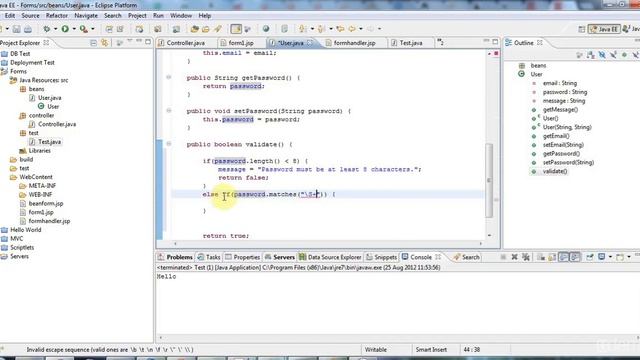
Task: Select validate() in the Outline
Action: coord(555,171)
